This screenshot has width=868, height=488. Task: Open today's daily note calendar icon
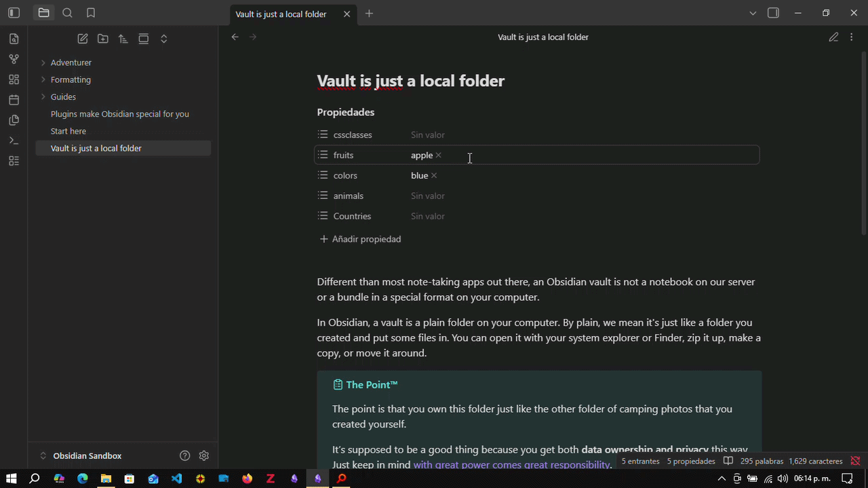point(14,100)
